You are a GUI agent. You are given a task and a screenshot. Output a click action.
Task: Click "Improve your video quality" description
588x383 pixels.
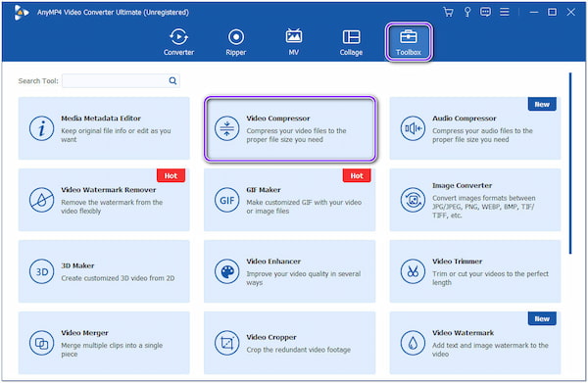[304, 278]
